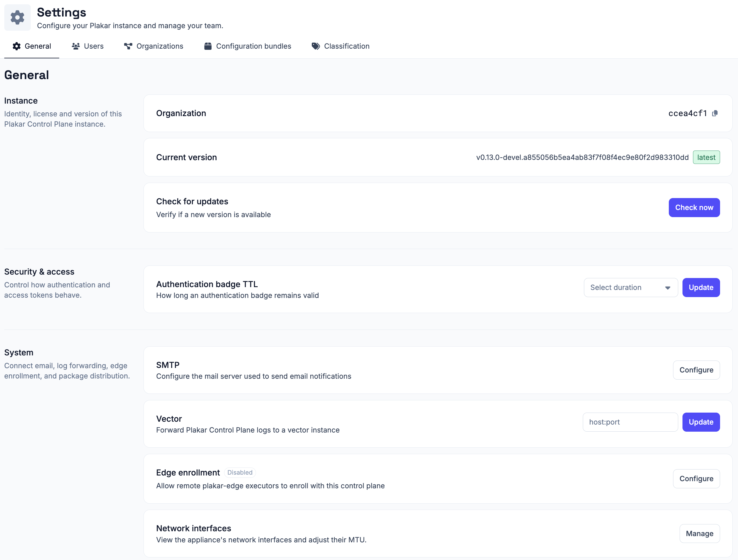Click the Current version label
The width and height of the screenshot is (738, 560).
coord(186,157)
